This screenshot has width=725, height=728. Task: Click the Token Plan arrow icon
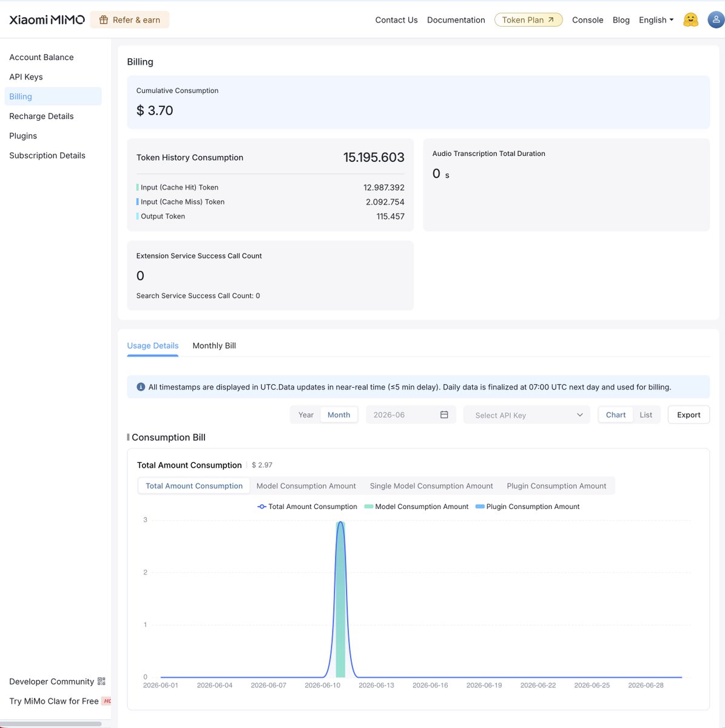551,20
